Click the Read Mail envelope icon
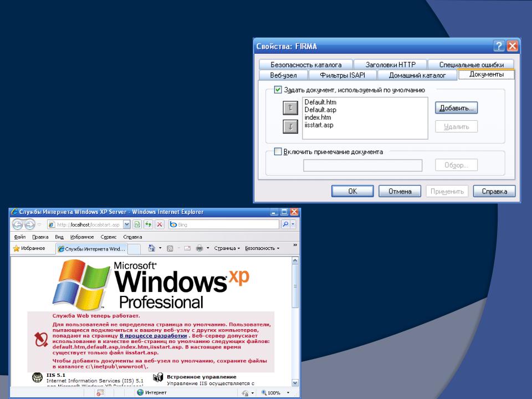This screenshot has height=399, width=532. point(187,248)
